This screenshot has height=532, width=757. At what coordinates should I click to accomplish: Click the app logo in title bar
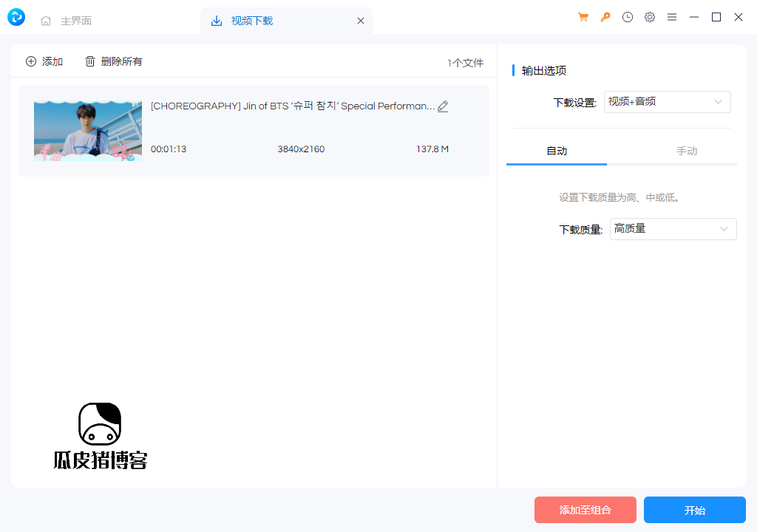(x=16, y=17)
